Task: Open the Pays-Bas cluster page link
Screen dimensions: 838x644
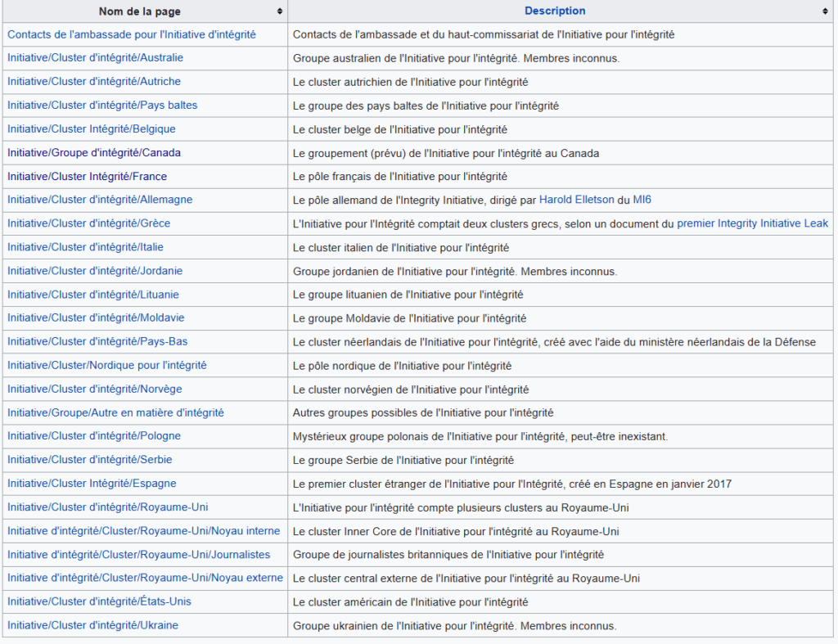Action: tap(97, 341)
